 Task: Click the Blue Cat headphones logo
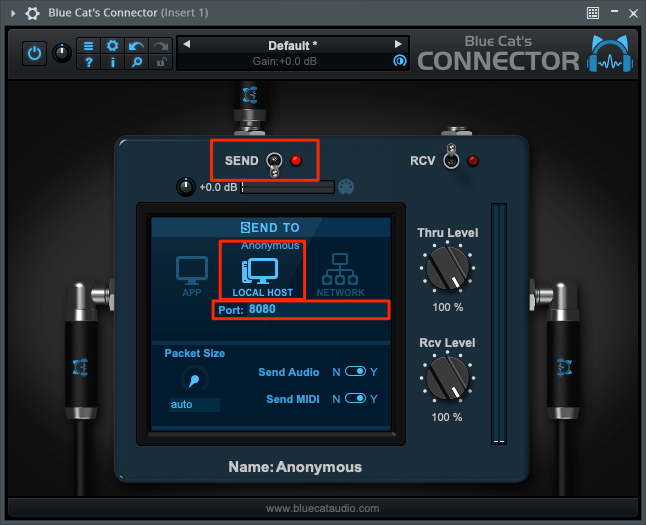click(610, 54)
